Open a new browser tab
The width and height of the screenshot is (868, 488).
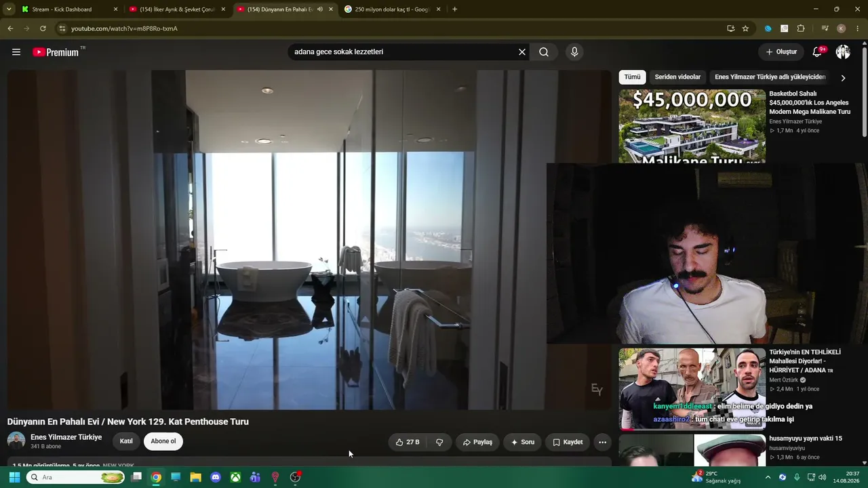[x=454, y=9]
